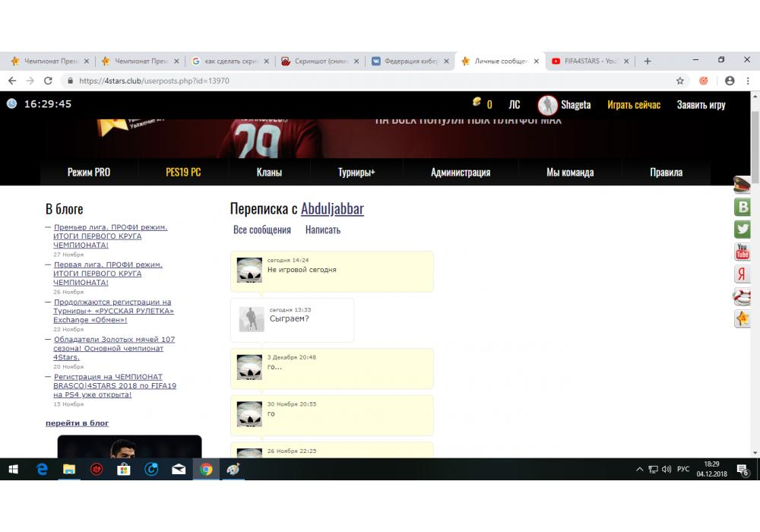
Task: Click the lifebuoy help sidebar icon
Action: tap(743, 296)
